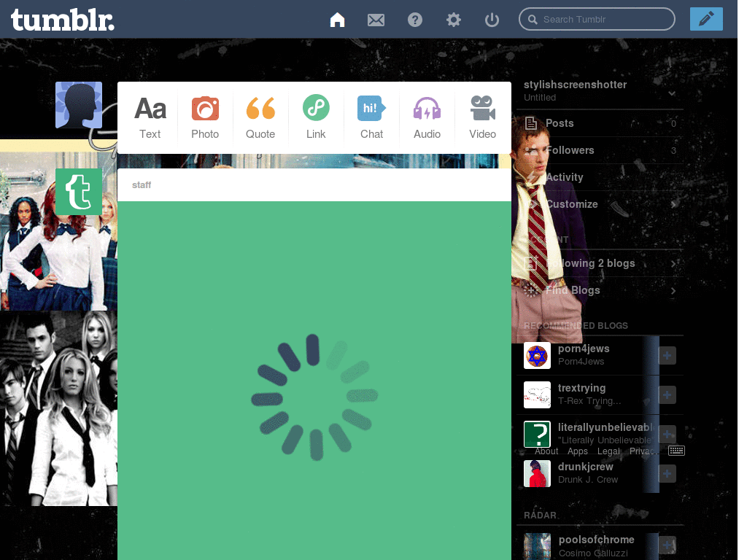The height and width of the screenshot is (560, 747).
Task: Click the tumblr logo
Action: pos(63,20)
